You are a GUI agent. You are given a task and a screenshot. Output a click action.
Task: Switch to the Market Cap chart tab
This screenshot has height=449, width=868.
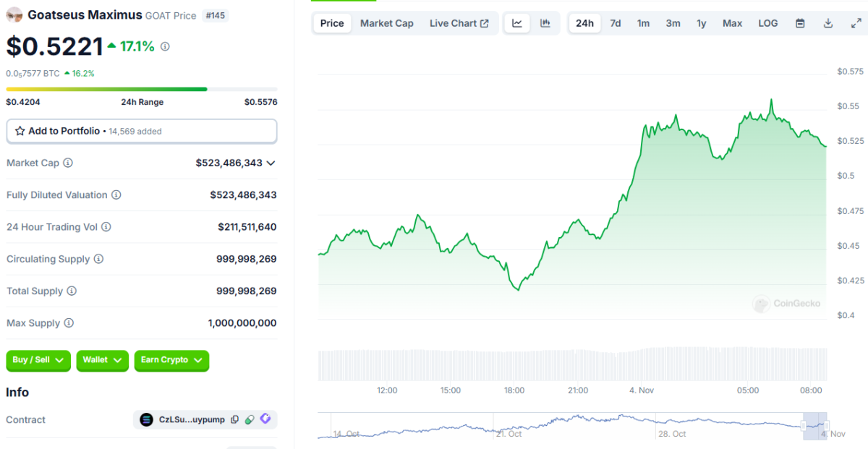click(x=387, y=23)
